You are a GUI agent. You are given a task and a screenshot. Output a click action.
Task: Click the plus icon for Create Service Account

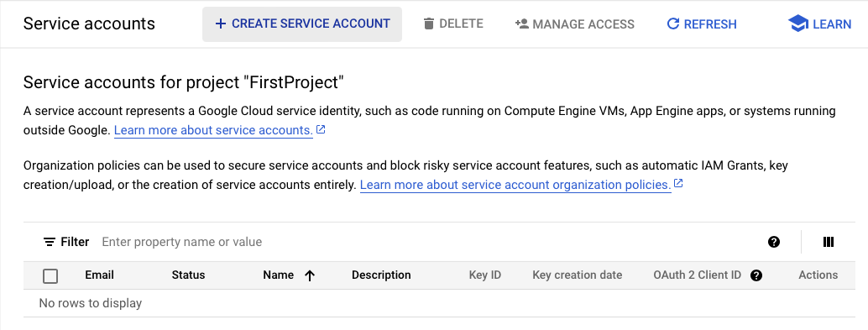(x=220, y=24)
